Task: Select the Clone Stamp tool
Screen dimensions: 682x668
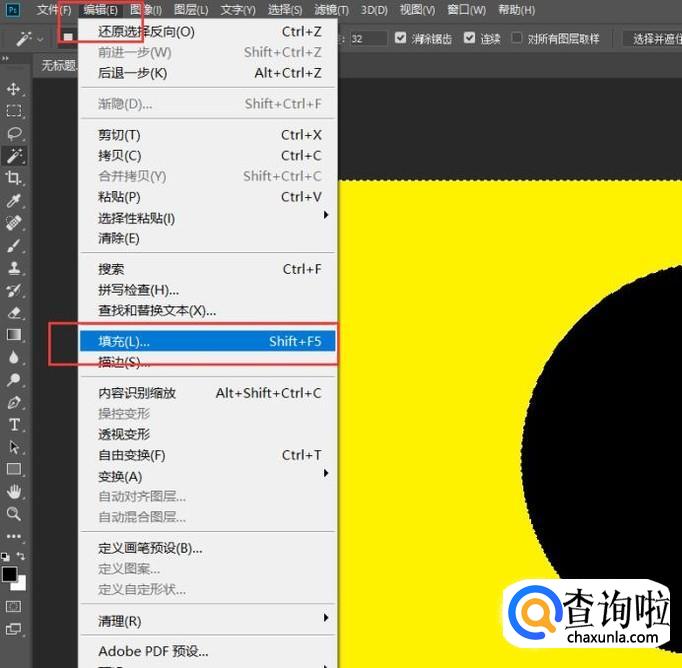Action: (x=13, y=267)
